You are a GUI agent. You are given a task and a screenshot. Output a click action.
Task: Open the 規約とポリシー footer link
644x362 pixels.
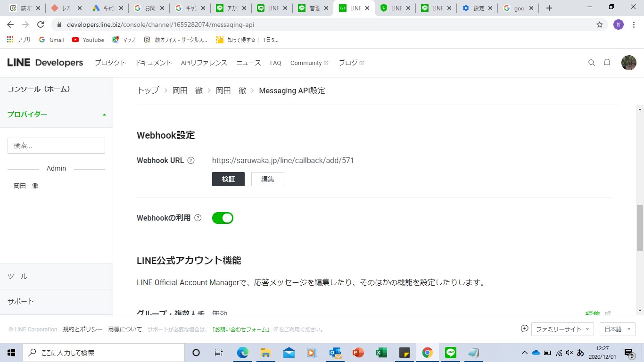click(83, 329)
